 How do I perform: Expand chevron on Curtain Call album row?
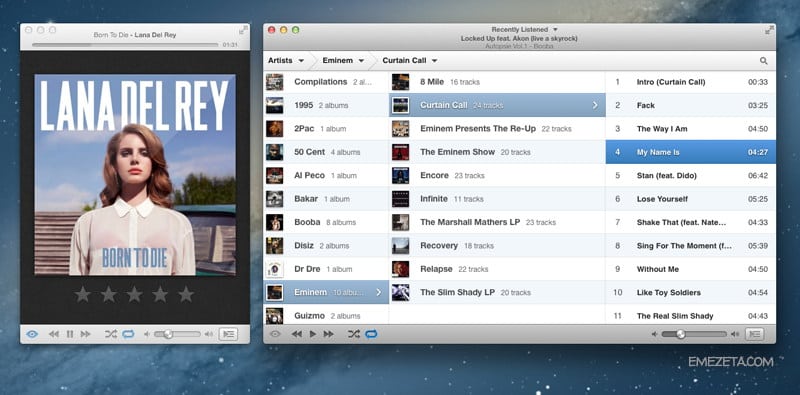tap(595, 105)
